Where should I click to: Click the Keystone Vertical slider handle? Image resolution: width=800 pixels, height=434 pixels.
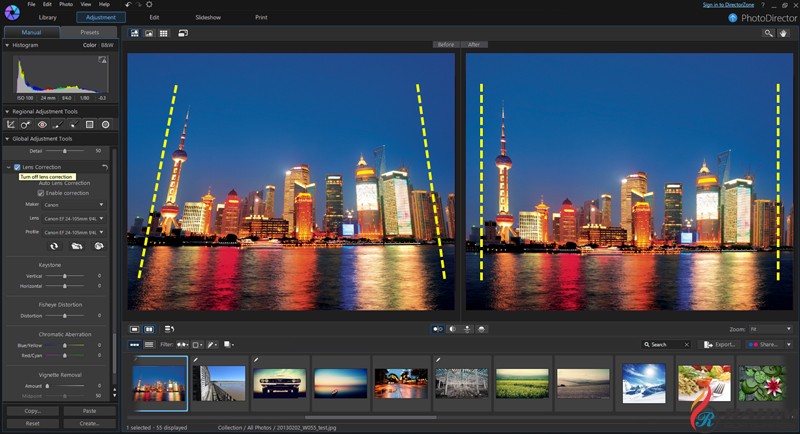click(x=65, y=274)
